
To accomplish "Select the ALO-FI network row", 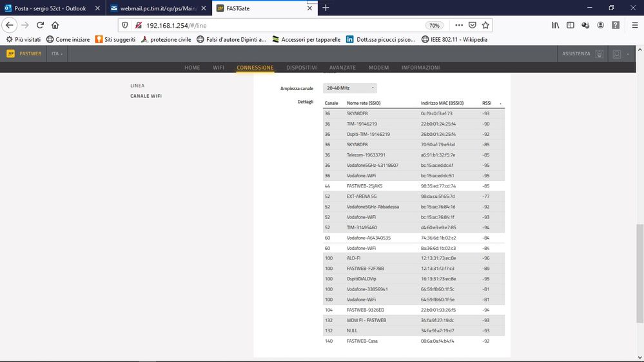I will click(414, 258).
